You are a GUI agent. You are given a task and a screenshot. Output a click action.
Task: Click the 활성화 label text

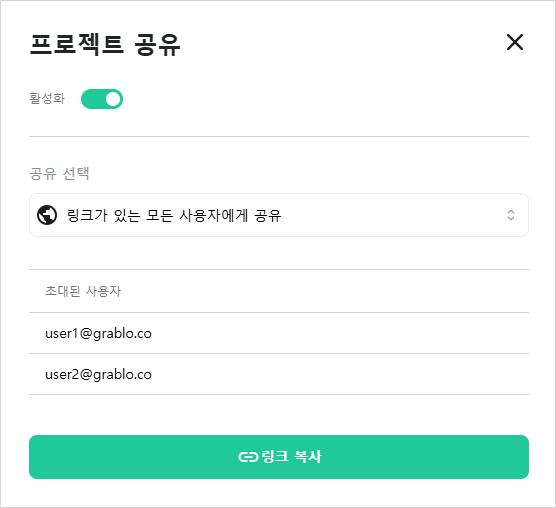point(47,99)
